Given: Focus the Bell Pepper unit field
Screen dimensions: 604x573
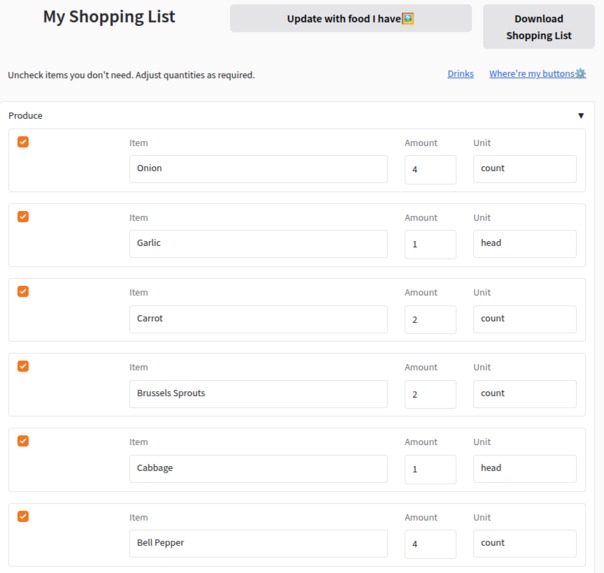Looking at the screenshot, I should point(525,543).
